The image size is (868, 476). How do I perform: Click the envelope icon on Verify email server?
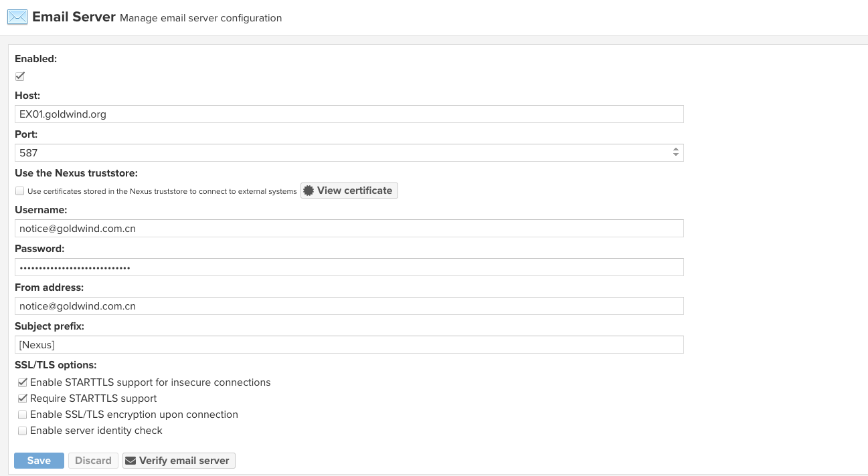[x=131, y=461]
